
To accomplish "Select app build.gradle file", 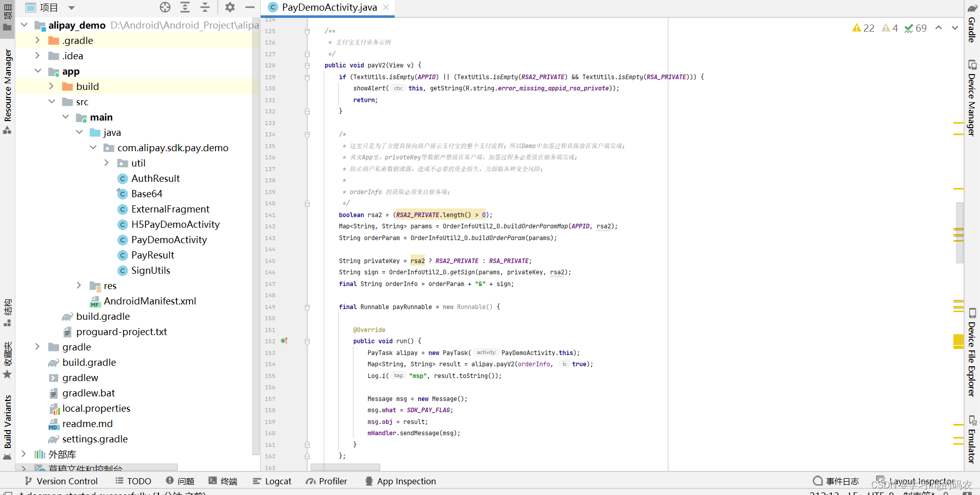I will coord(103,316).
